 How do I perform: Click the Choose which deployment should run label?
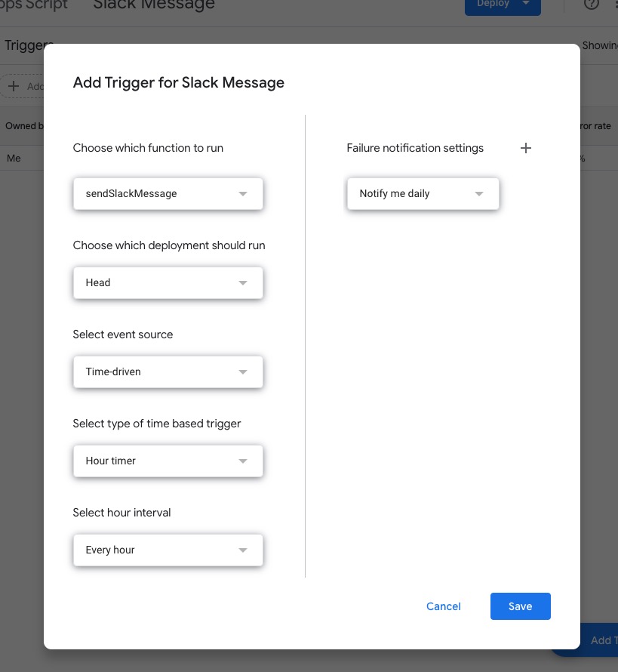pos(169,245)
